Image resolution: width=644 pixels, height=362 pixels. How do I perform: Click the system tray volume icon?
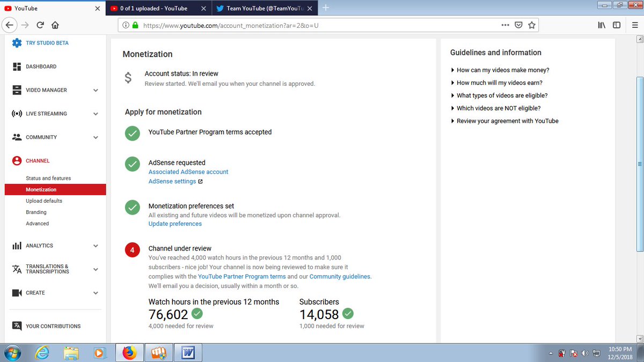(584, 353)
